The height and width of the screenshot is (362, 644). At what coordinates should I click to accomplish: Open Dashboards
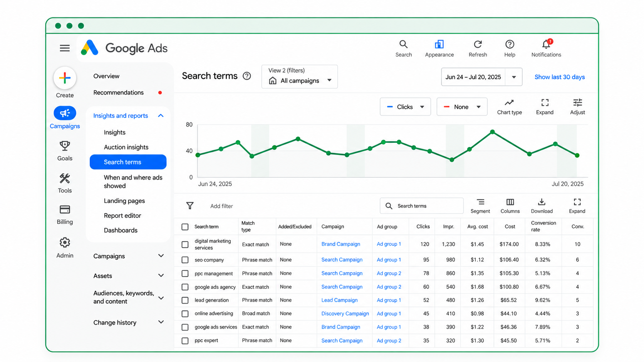pyautogui.click(x=121, y=230)
